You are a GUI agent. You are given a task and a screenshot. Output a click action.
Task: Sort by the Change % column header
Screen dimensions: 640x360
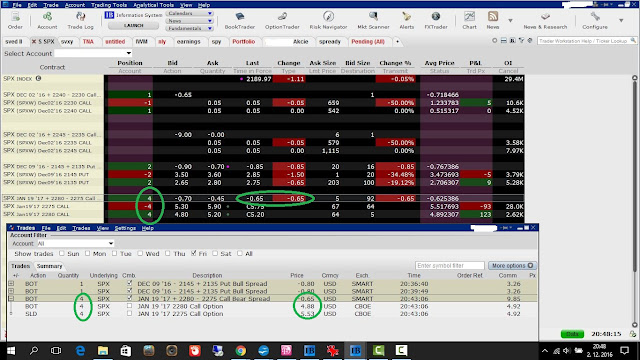[395, 63]
